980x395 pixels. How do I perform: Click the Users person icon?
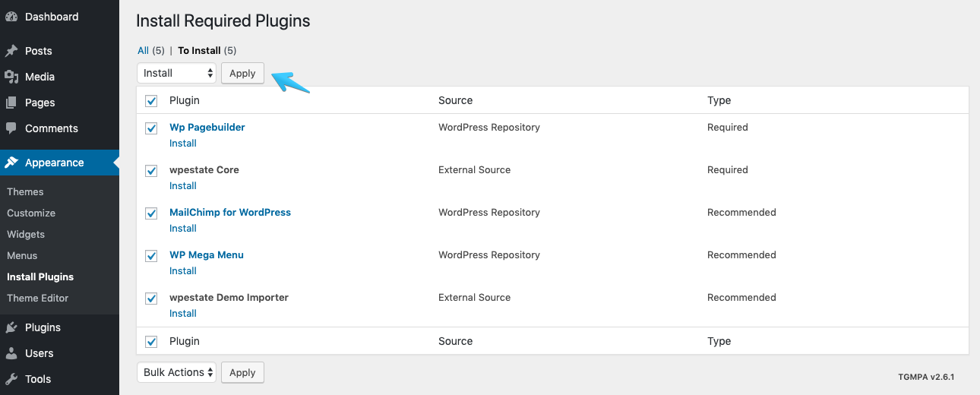(11, 353)
